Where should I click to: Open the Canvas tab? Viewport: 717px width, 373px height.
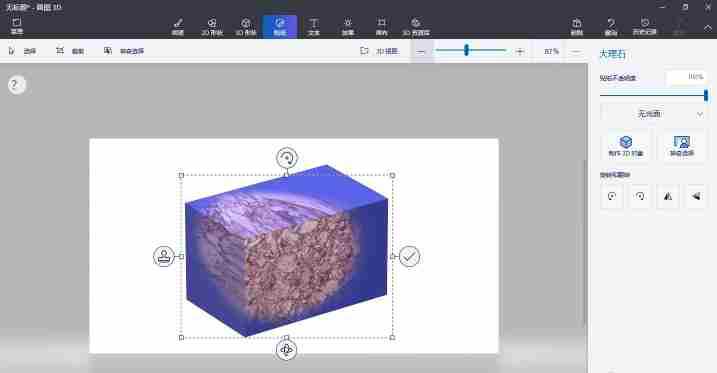point(381,27)
